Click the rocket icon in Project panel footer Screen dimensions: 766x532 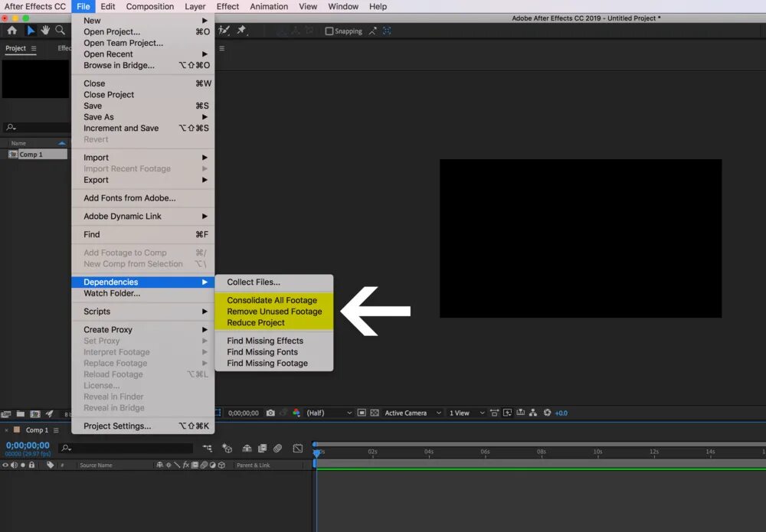[49, 414]
